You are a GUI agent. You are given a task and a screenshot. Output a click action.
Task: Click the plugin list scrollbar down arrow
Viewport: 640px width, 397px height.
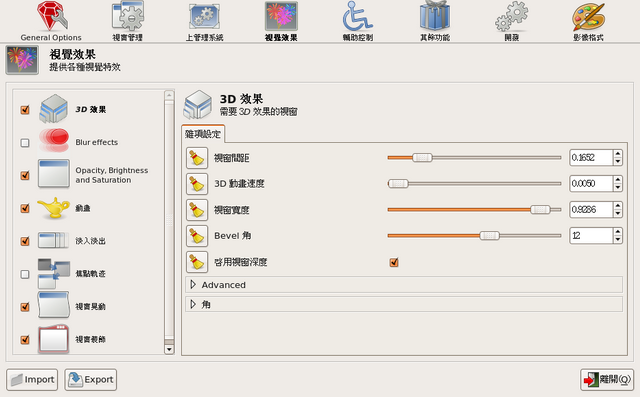pyautogui.click(x=169, y=350)
